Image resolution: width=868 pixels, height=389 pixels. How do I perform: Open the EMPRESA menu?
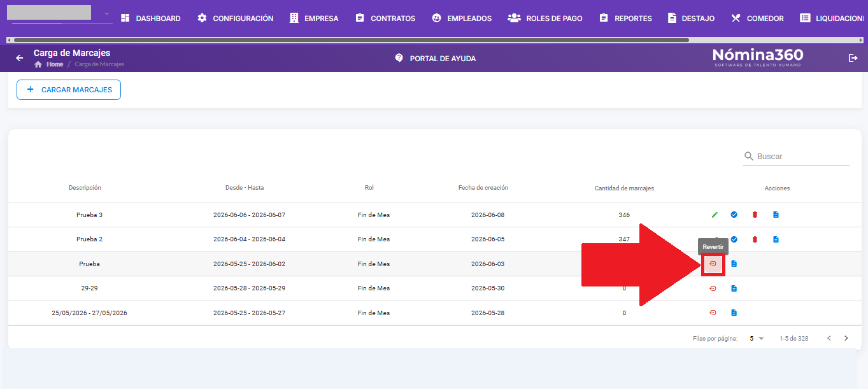(314, 18)
